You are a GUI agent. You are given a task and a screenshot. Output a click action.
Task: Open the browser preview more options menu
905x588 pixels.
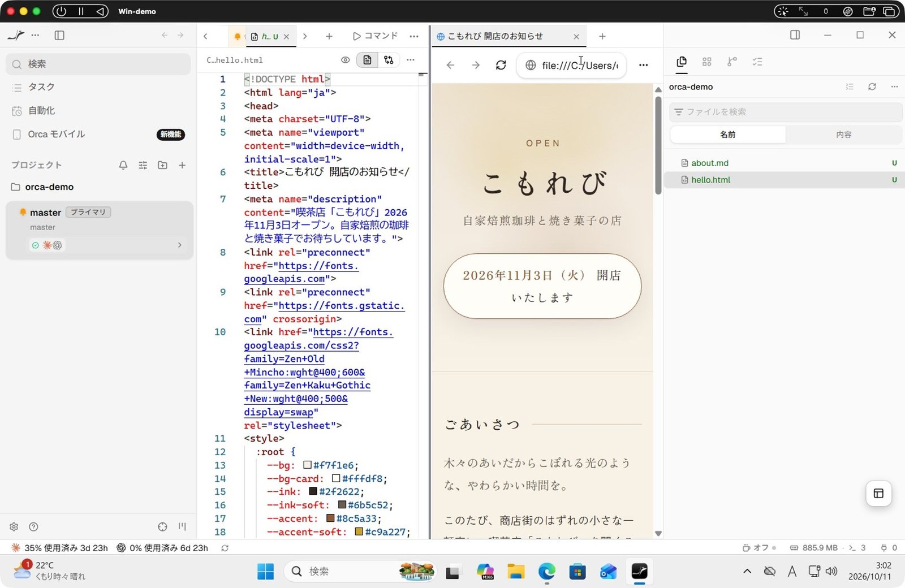[x=643, y=65]
